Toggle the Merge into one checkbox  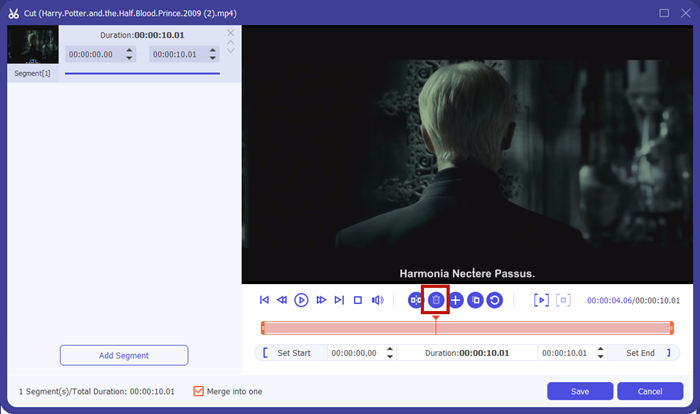point(198,391)
